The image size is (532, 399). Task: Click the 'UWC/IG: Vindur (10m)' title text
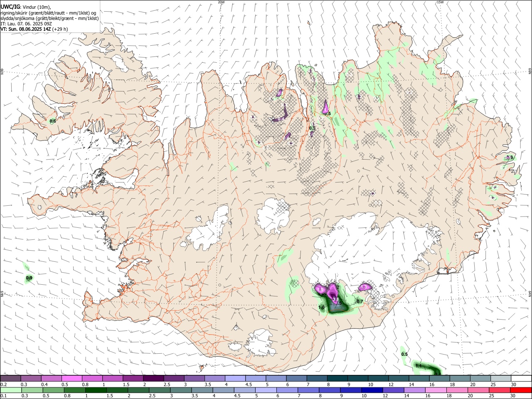tap(26, 7)
